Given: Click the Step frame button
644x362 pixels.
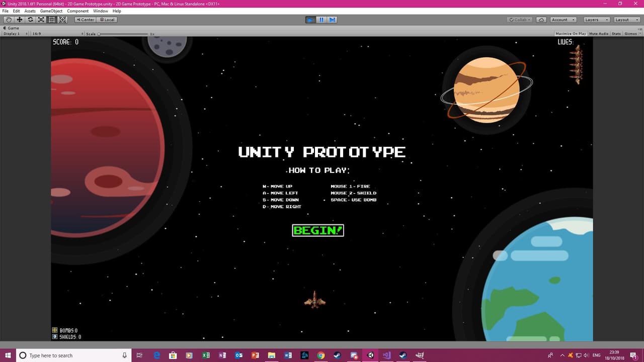Looking at the screenshot, I should [x=332, y=20].
